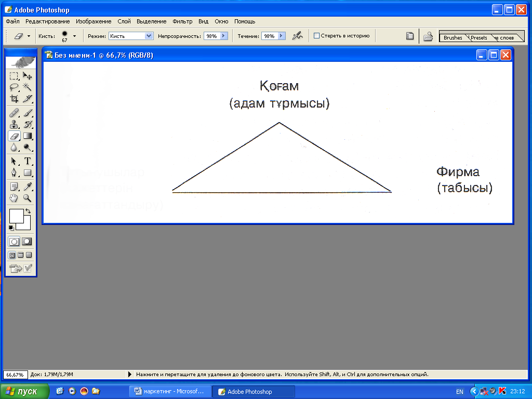This screenshot has height=399, width=532.
Task: Open the Окно menu
Action: pos(221,21)
